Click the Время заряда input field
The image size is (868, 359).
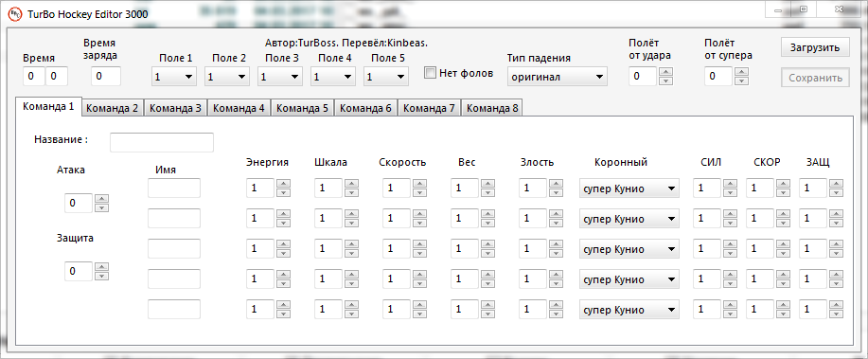click(106, 77)
